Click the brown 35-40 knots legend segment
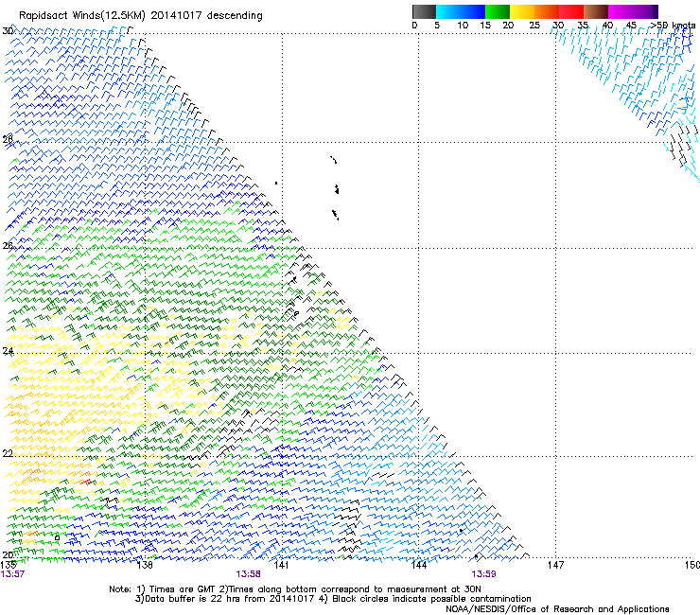Viewport: 700px width, 615px height. [596, 11]
